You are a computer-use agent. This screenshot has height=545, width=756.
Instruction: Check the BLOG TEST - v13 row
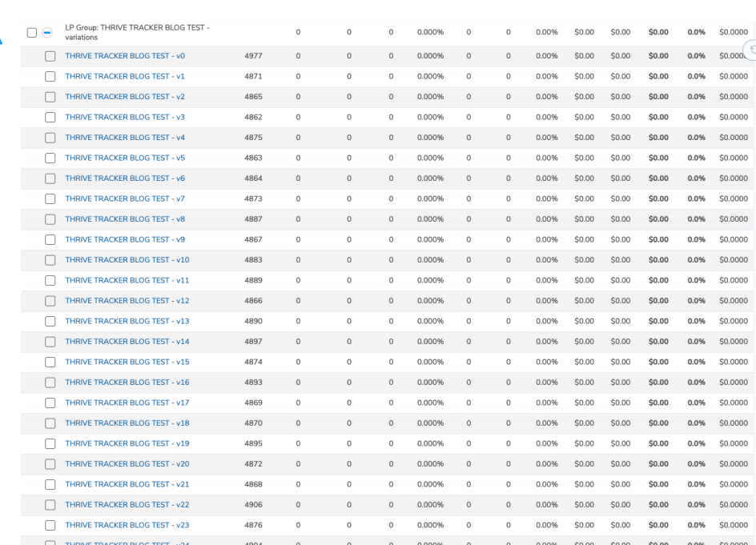[50, 322]
